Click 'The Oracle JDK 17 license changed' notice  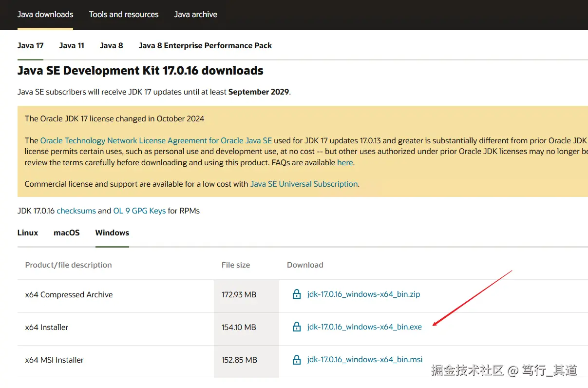coord(114,118)
